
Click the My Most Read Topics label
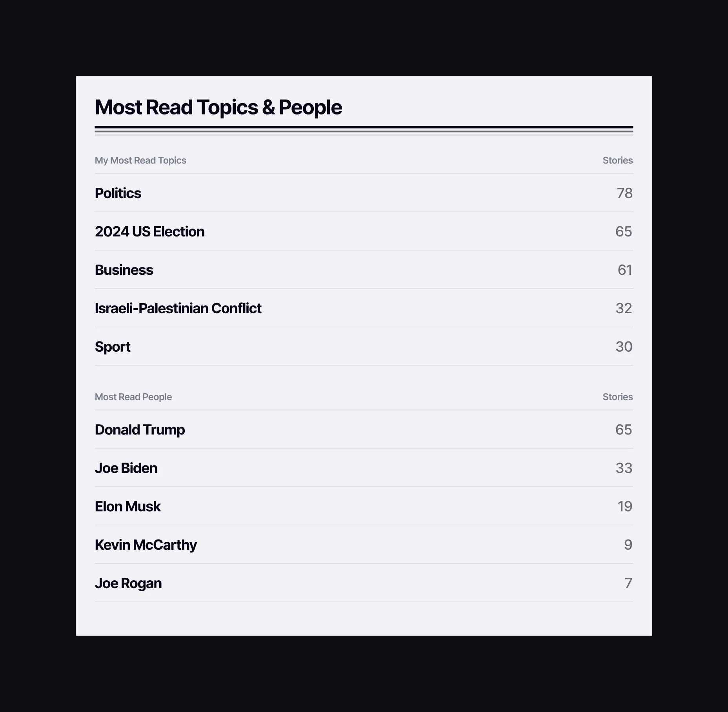coord(140,160)
